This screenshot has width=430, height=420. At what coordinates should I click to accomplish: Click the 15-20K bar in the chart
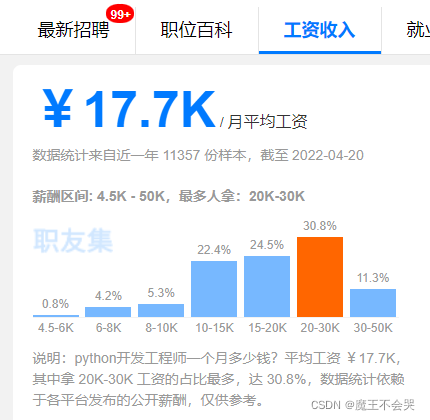pyautogui.click(x=267, y=286)
